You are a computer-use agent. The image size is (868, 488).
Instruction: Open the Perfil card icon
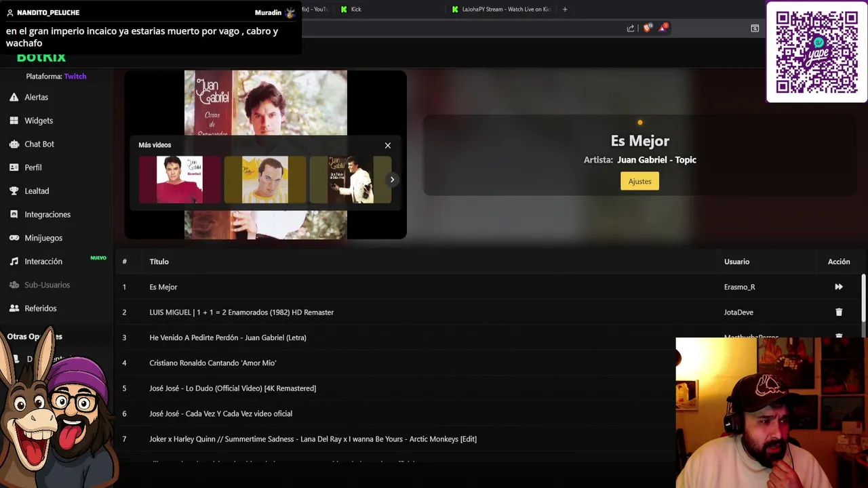coord(14,167)
